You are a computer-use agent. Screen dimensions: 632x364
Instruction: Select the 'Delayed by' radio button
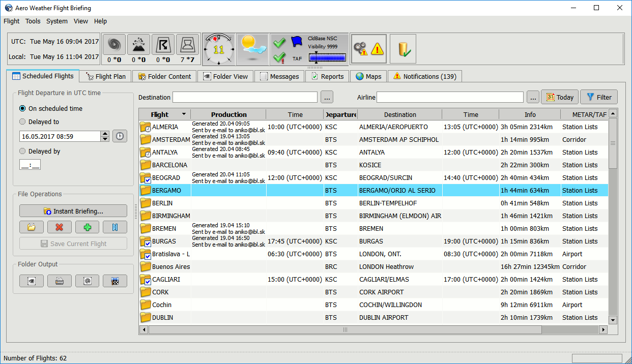coord(22,151)
